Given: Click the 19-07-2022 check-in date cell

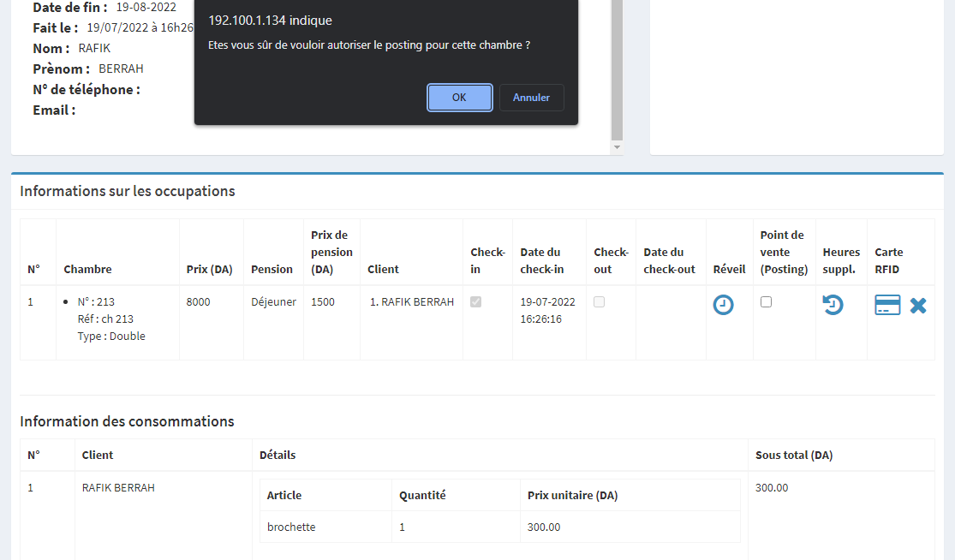Looking at the screenshot, I should point(546,302).
